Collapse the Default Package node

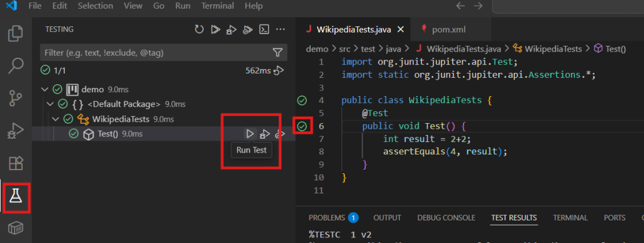pos(50,104)
